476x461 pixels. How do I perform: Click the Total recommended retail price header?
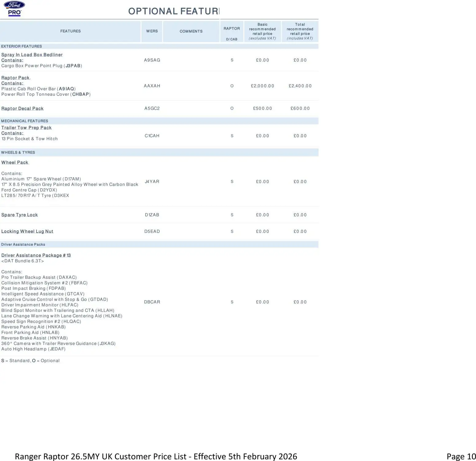[300, 31]
